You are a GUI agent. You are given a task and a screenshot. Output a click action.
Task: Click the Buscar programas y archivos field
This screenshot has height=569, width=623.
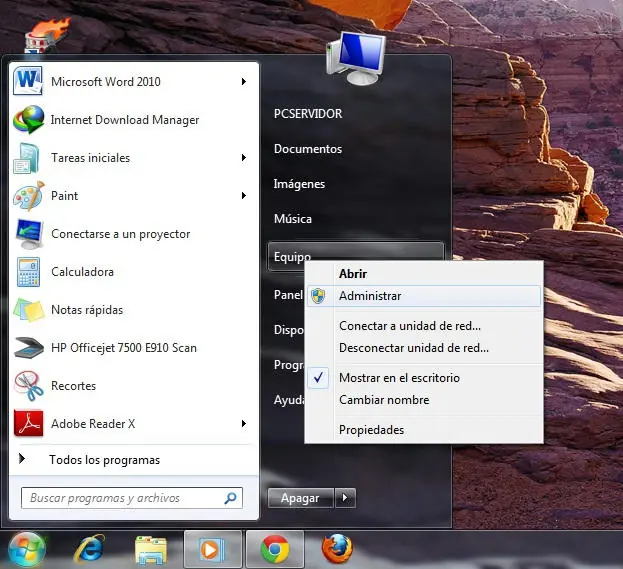click(x=124, y=497)
